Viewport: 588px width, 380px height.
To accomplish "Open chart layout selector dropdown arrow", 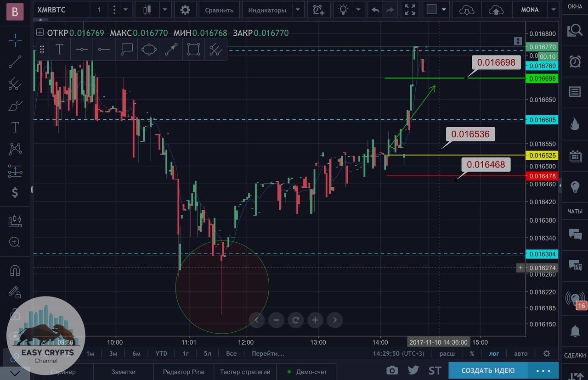I will click(443, 10).
